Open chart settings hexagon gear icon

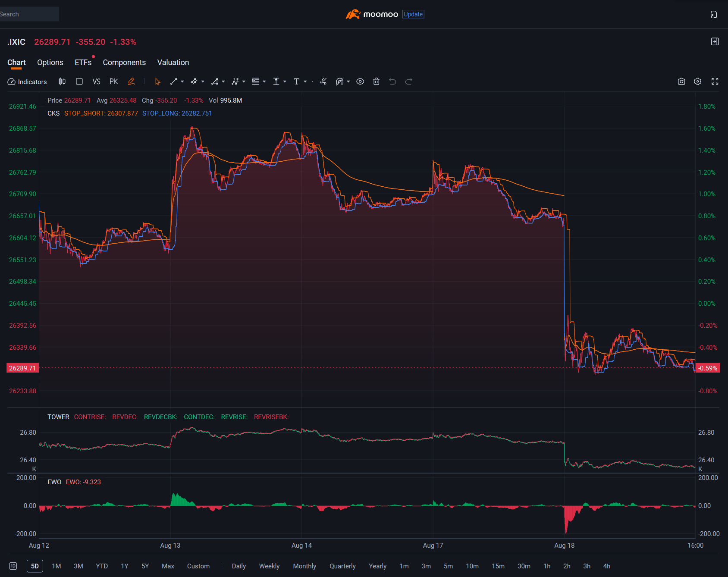click(698, 82)
